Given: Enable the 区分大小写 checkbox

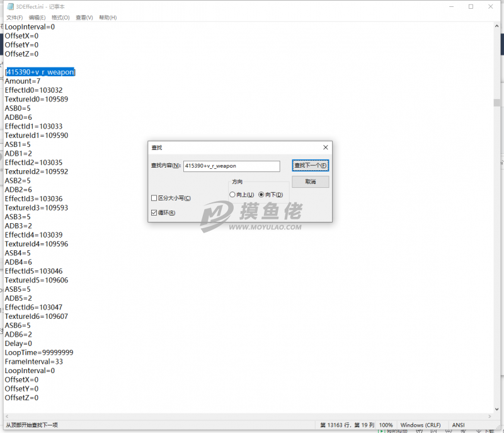Looking at the screenshot, I should pyautogui.click(x=154, y=198).
